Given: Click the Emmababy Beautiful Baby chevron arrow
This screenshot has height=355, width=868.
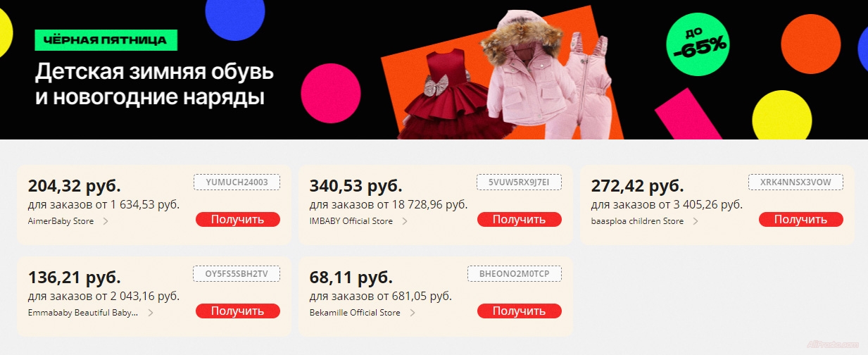Looking at the screenshot, I should click(151, 313).
